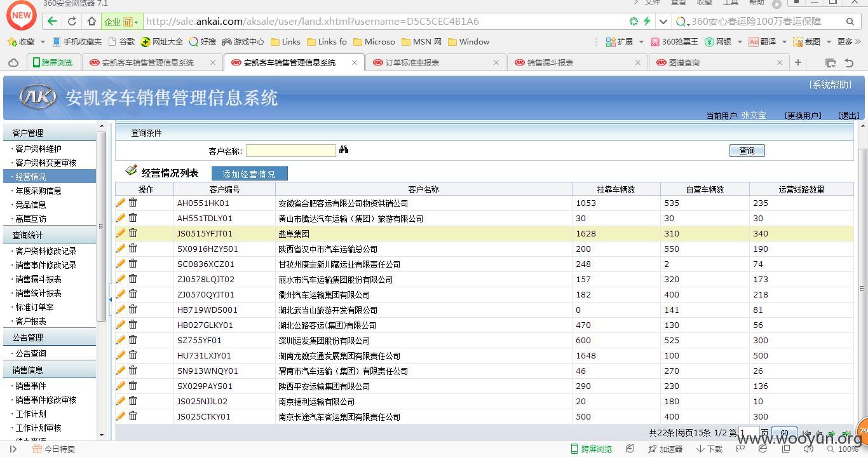Click the 查询 button

click(747, 151)
